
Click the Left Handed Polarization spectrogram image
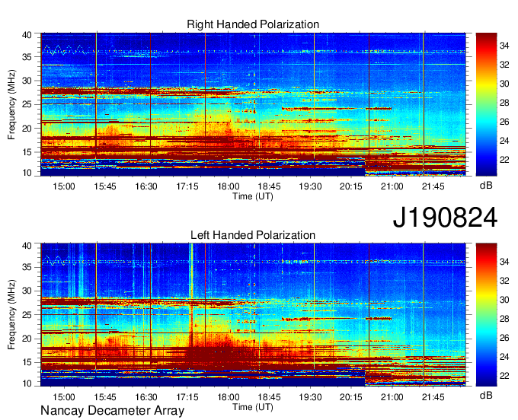pyautogui.click(x=253, y=314)
